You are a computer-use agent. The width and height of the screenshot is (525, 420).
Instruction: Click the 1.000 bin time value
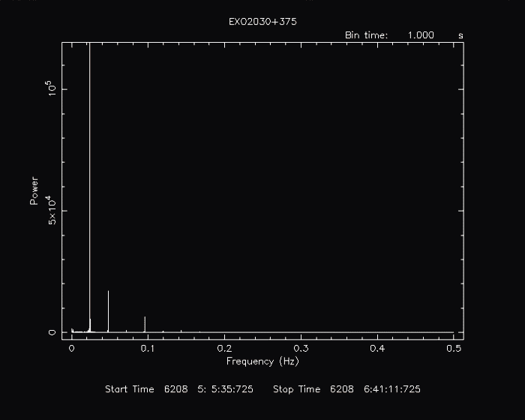click(421, 35)
